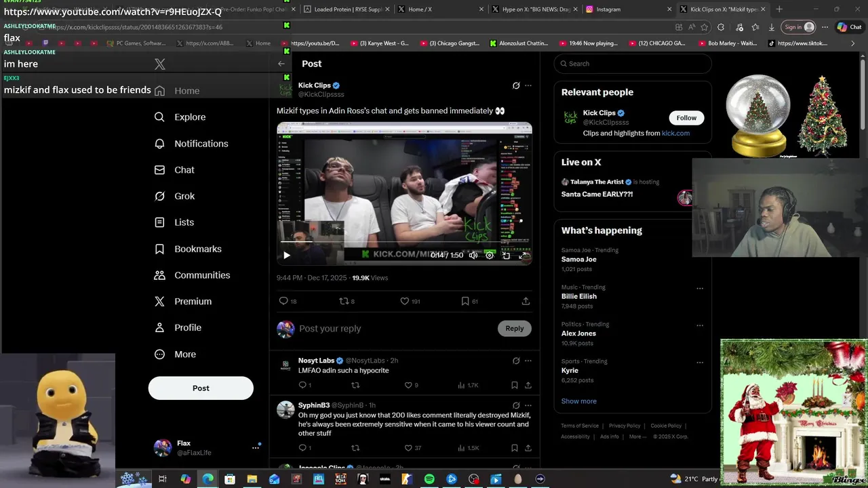Image resolution: width=868 pixels, height=488 pixels.
Task: Switch to the Home / X browser tab
Action: coord(440,9)
